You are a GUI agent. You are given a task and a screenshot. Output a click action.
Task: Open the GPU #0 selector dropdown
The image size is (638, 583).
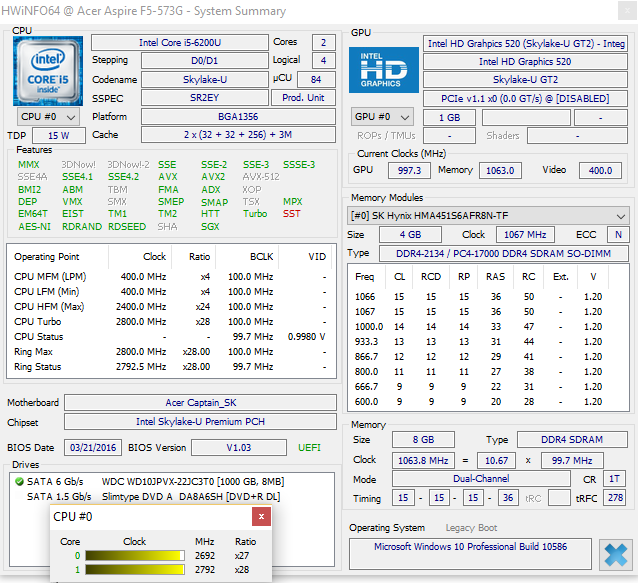pyautogui.click(x=382, y=117)
